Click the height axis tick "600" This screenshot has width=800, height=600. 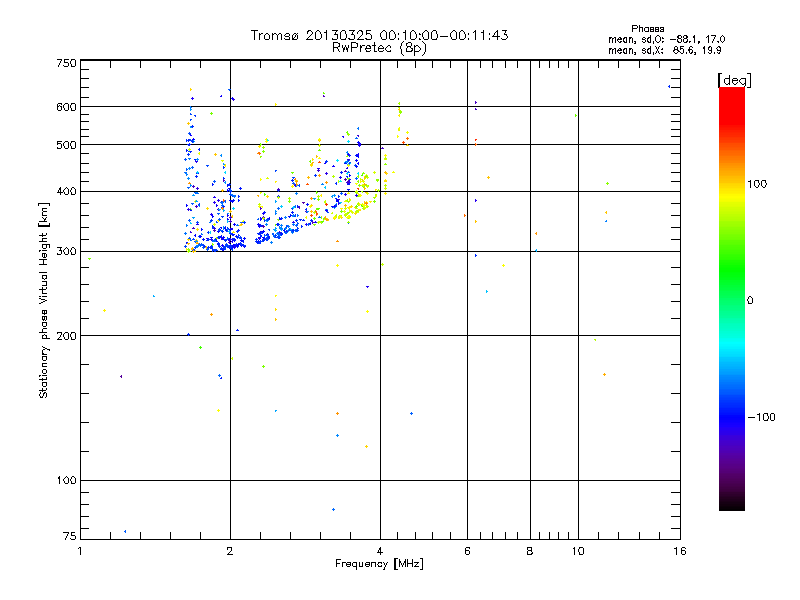click(67, 107)
